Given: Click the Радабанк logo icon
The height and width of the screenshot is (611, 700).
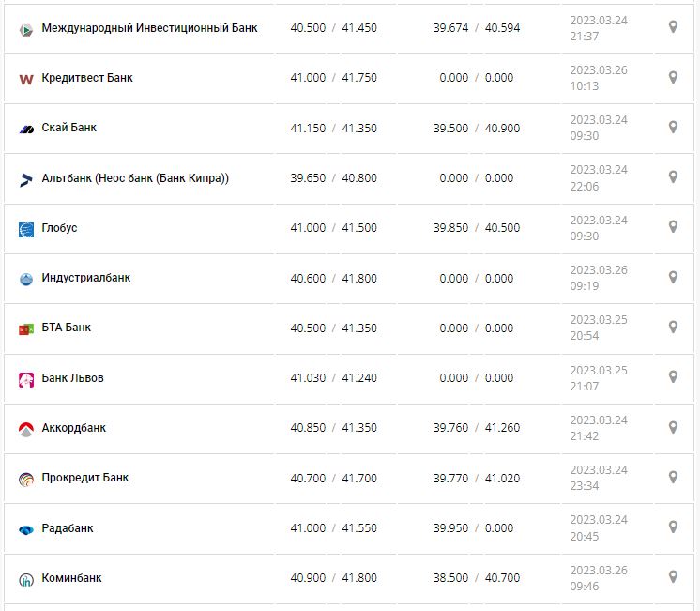Looking at the screenshot, I should [26, 529].
